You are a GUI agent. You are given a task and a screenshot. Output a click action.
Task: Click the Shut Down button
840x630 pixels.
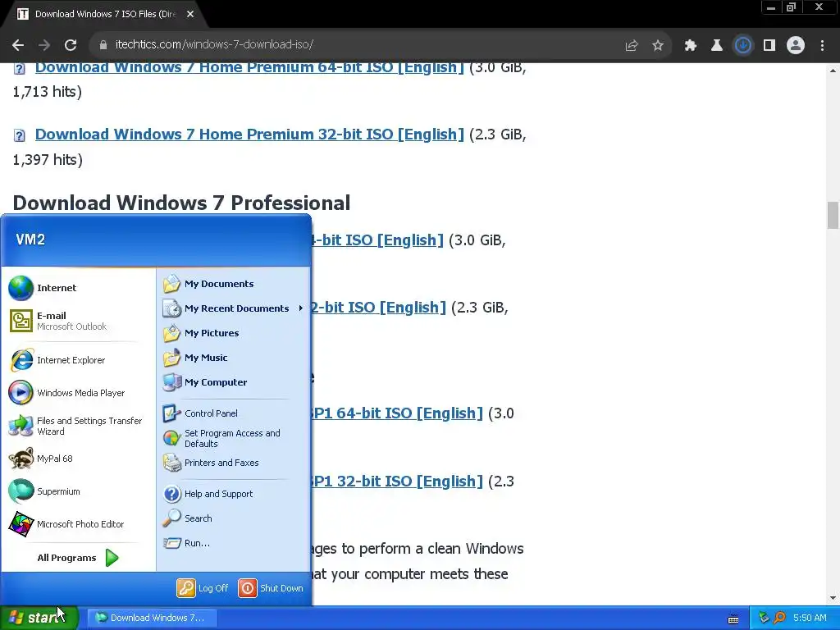point(271,588)
